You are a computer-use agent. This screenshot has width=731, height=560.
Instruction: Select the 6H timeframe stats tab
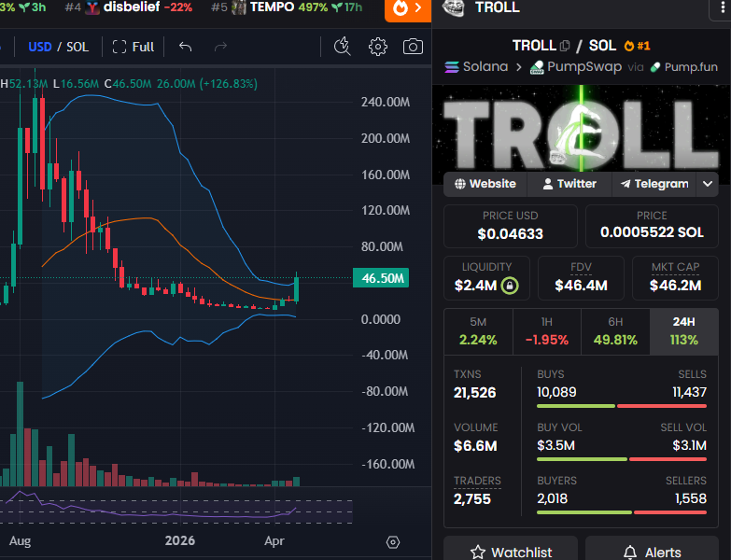(x=615, y=331)
